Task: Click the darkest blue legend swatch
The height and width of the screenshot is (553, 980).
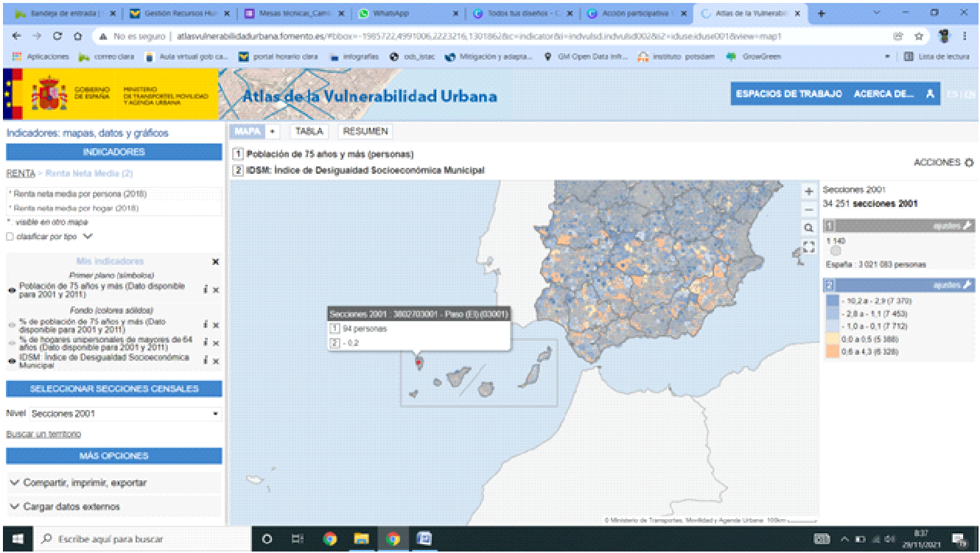Action: (x=833, y=301)
